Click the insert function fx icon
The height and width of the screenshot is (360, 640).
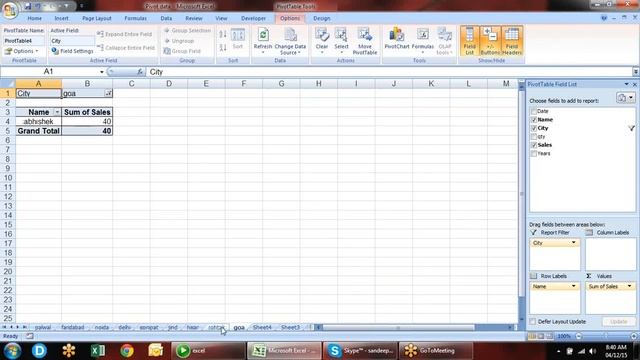140,72
